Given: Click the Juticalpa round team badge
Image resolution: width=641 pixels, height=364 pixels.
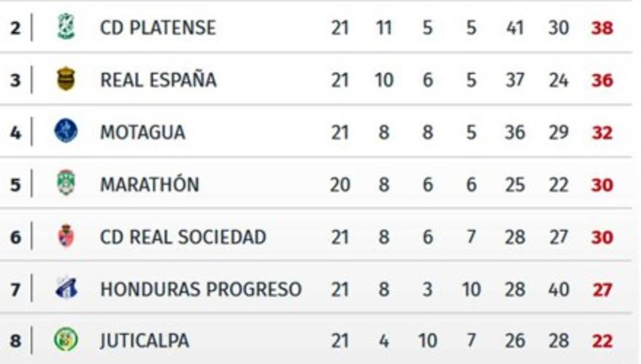Looking at the screenshot, I should pos(65,340).
